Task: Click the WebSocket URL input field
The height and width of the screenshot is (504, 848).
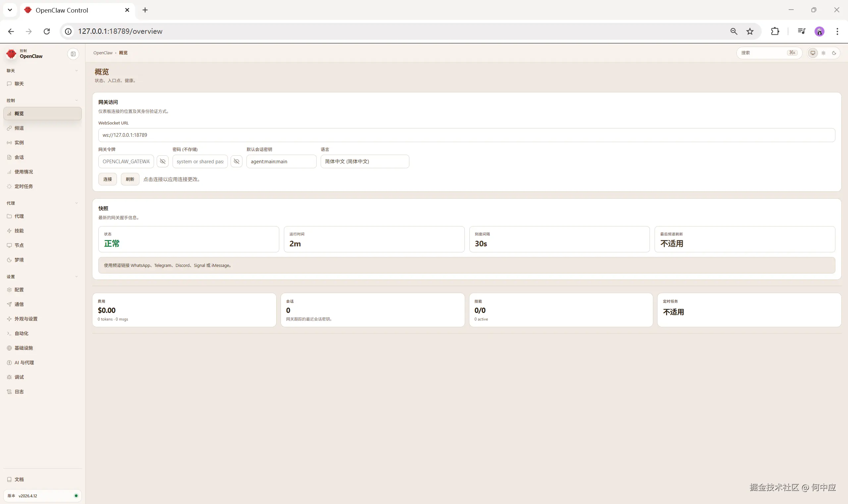Action: click(x=466, y=135)
